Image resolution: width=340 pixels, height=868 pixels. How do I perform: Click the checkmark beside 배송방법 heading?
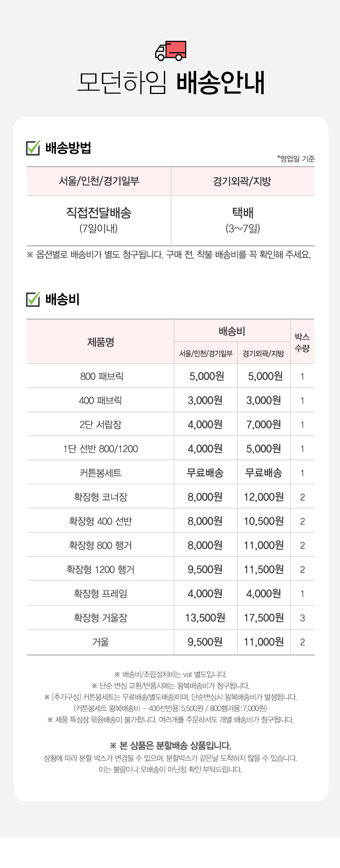coord(33,148)
